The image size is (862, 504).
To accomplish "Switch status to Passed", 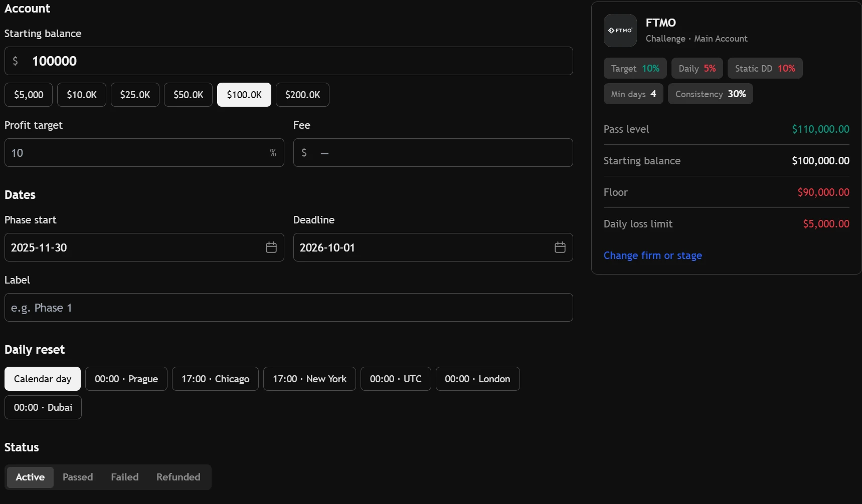I will point(78,477).
